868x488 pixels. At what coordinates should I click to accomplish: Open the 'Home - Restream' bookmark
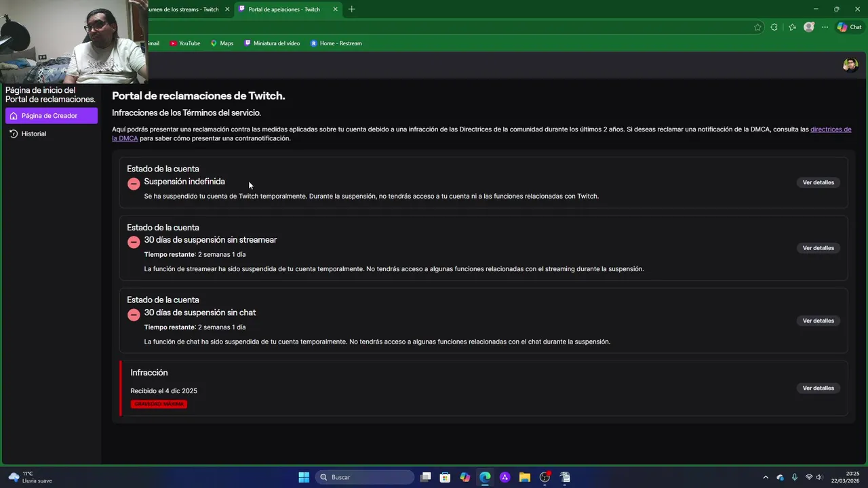[336, 43]
